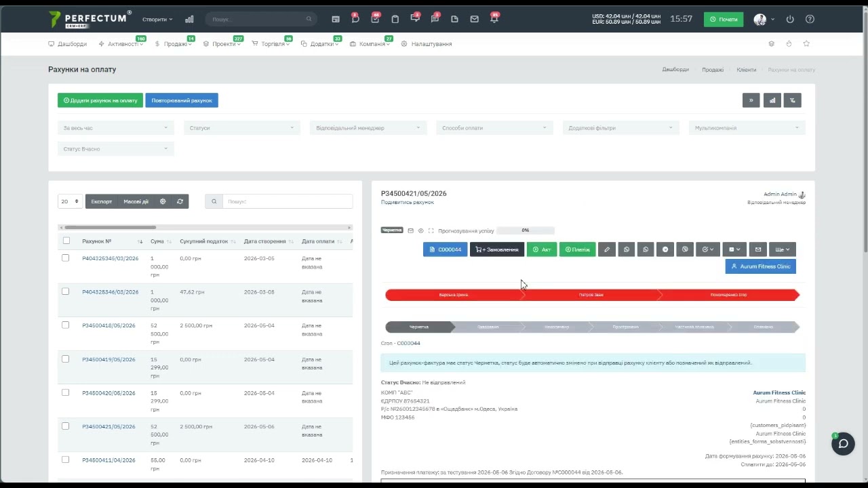This screenshot has width=868, height=488.
Task: Click the 'Повторюваний рахунок' button
Action: (182, 100)
